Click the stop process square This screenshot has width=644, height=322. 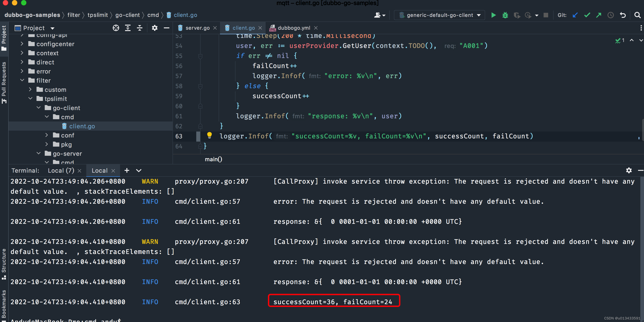click(x=546, y=15)
